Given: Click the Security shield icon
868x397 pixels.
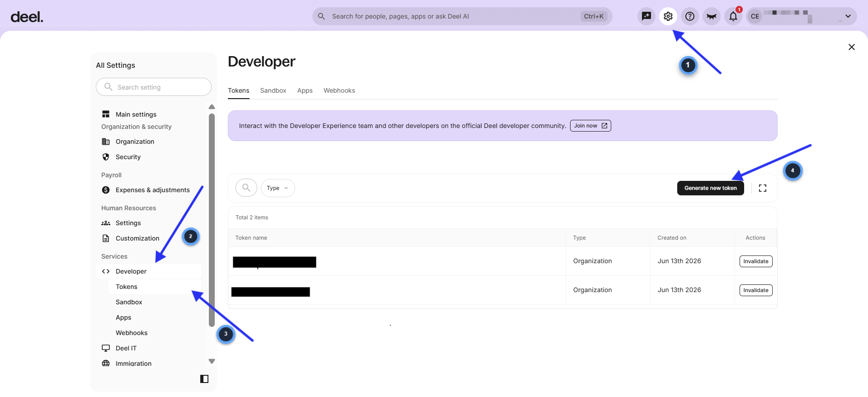Looking at the screenshot, I should (106, 157).
